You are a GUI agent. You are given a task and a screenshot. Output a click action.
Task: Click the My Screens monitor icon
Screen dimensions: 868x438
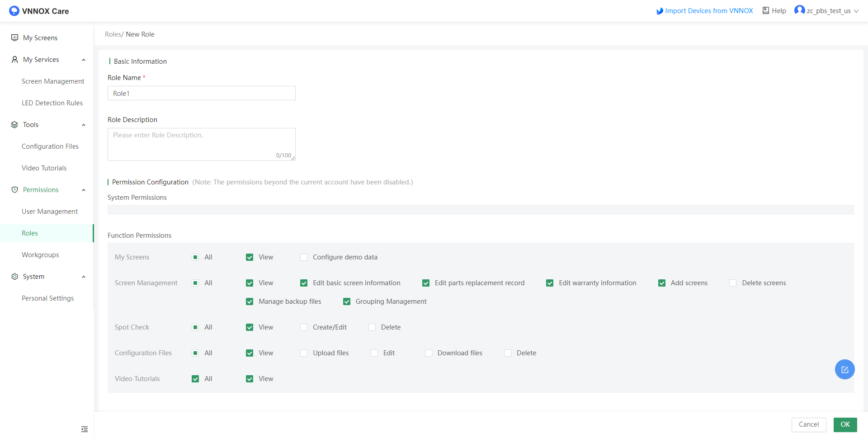[14, 38]
